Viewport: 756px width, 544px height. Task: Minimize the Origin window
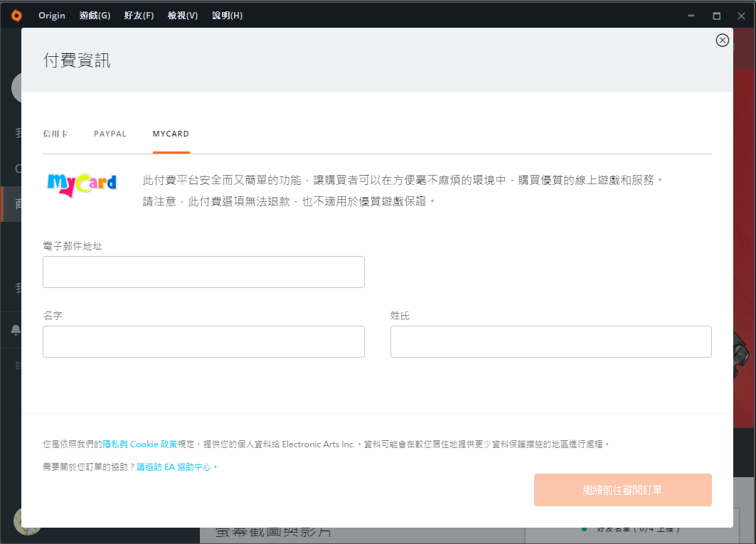pos(691,16)
